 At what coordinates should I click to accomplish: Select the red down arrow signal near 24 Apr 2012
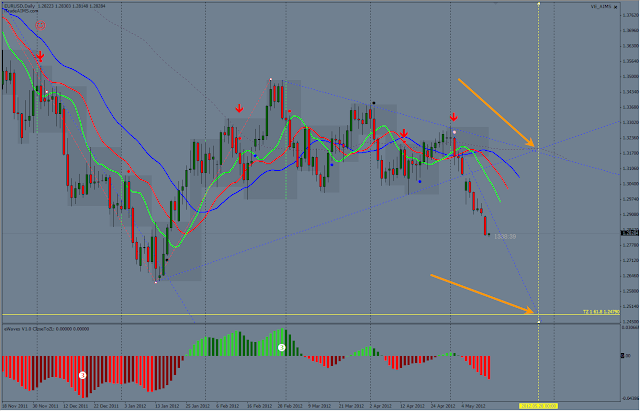tap(453, 117)
